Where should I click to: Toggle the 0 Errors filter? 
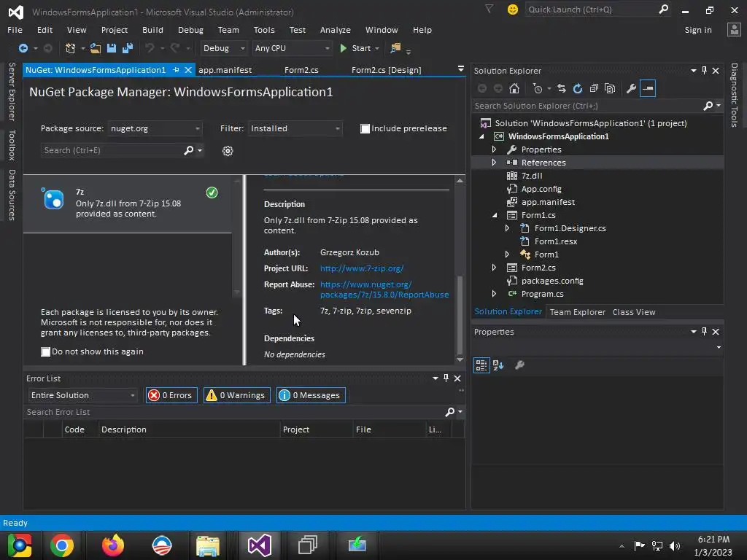point(171,395)
